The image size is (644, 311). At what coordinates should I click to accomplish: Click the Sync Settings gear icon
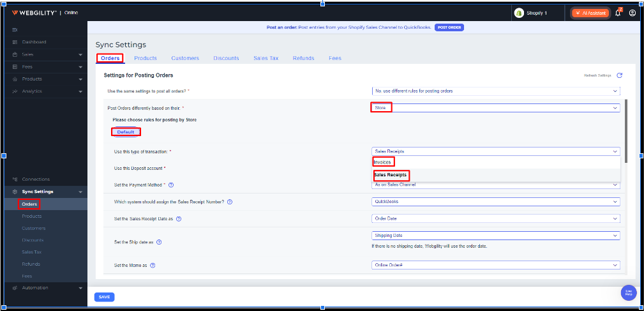tap(15, 192)
